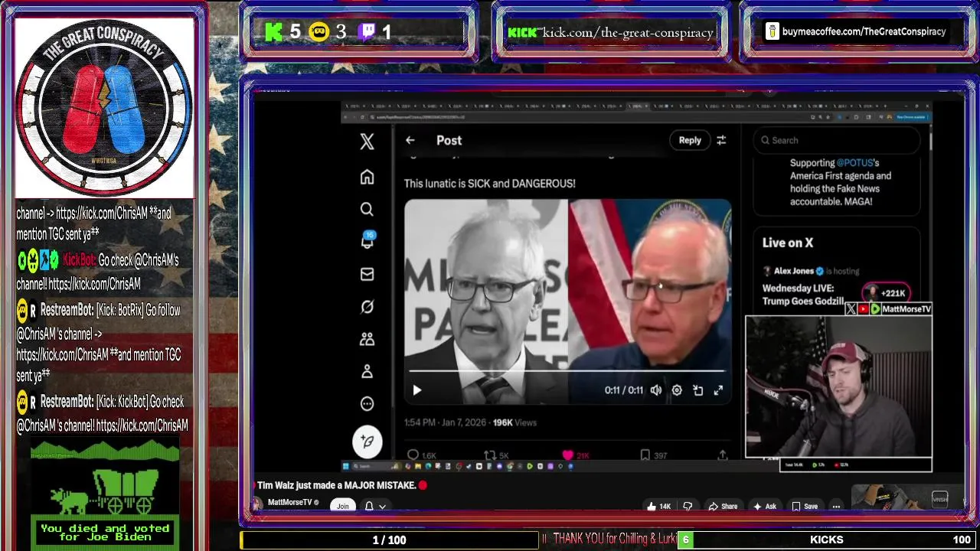Go to Home in X sidebar
Screen dimensions: 980x551
367,178
